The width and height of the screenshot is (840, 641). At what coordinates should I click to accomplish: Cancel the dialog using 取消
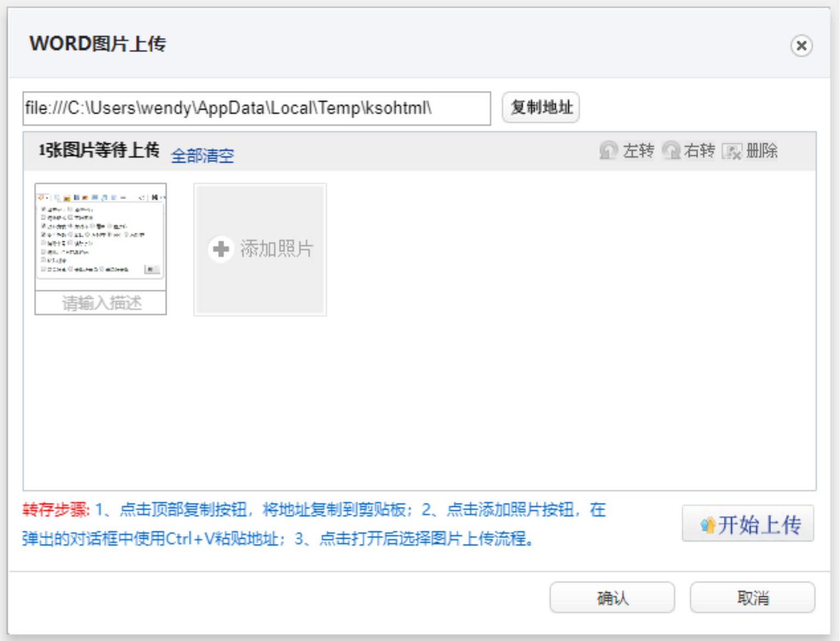(x=752, y=598)
